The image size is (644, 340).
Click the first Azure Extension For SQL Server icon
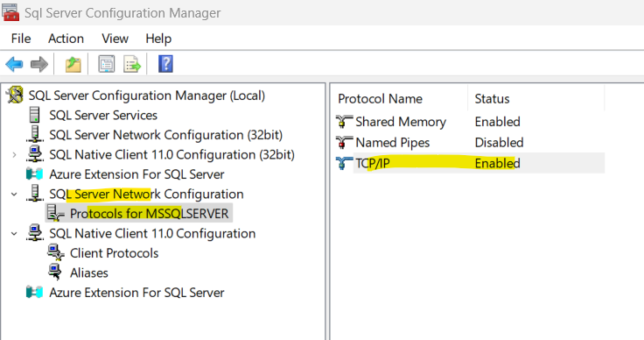pyautogui.click(x=34, y=174)
